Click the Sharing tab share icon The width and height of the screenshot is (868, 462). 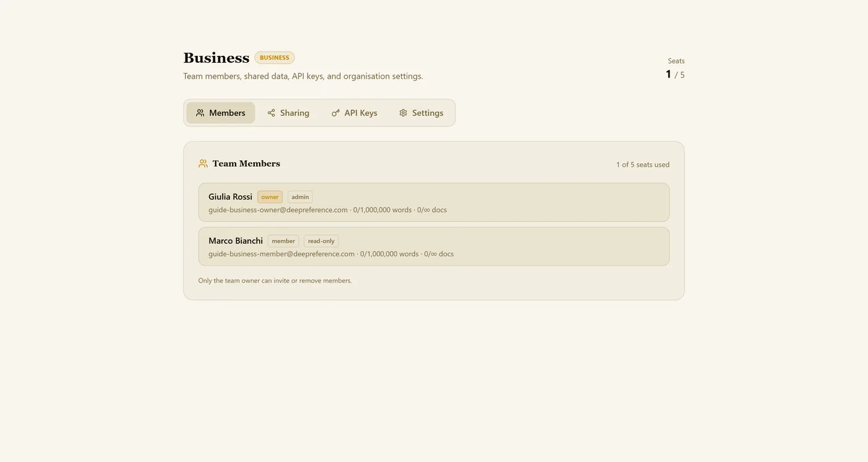pyautogui.click(x=271, y=113)
